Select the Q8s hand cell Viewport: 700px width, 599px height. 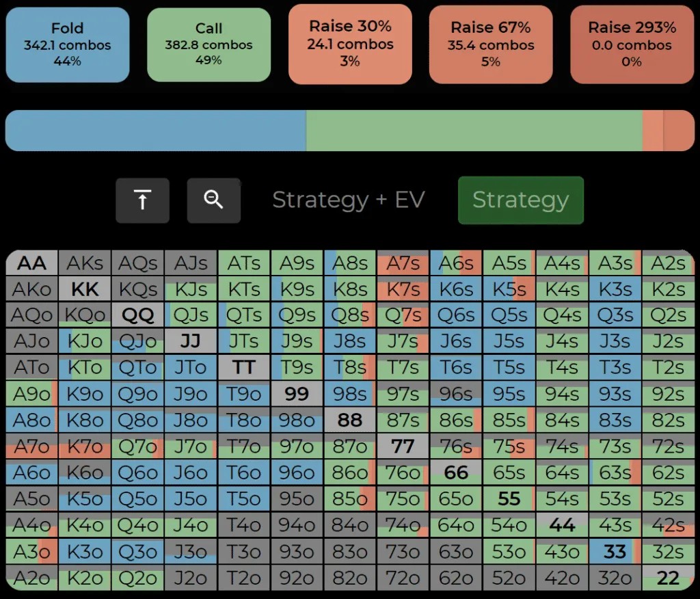(349, 316)
